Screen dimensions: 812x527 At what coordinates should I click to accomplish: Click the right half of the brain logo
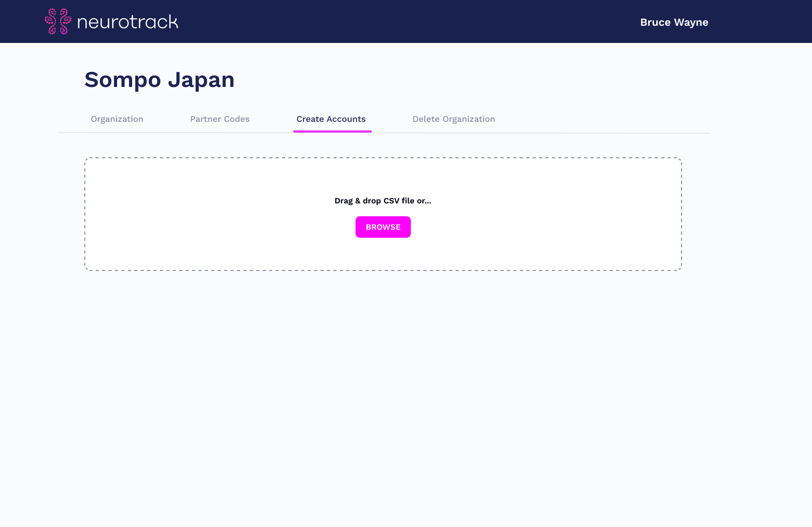pos(64,21)
